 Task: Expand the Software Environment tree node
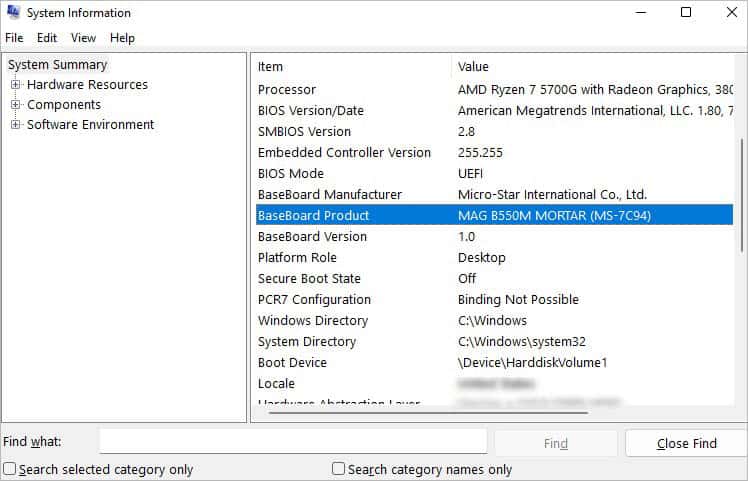(x=15, y=125)
